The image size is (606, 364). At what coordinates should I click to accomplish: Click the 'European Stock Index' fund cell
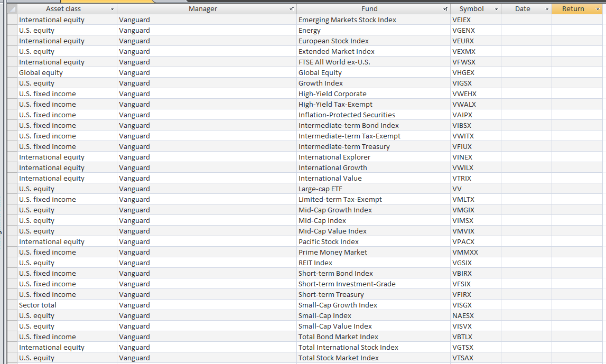pyautogui.click(x=374, y=41)
